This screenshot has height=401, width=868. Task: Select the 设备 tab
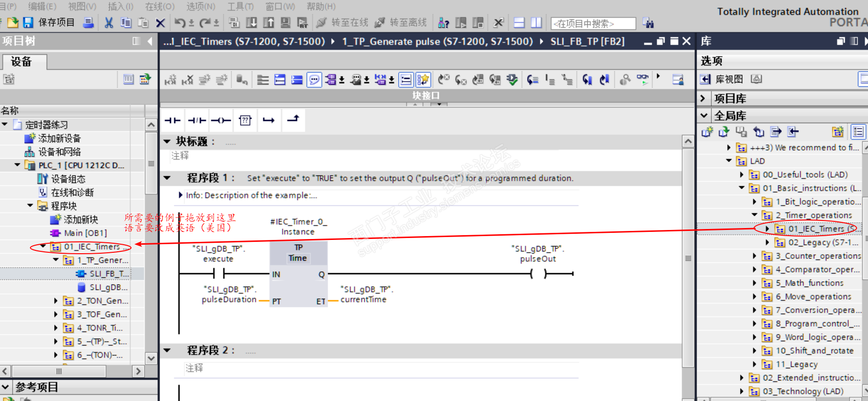coord(25,62)
